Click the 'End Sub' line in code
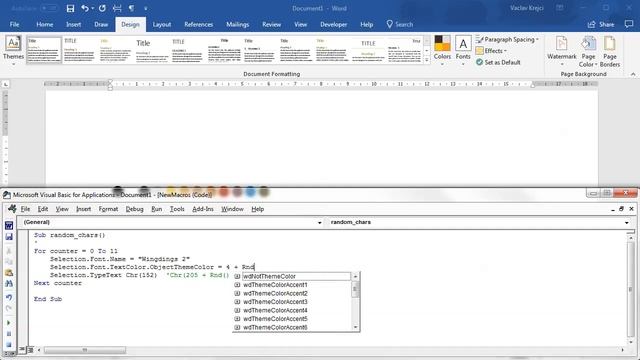Viewport: 640px width, 360px height. tap(48, 299)
